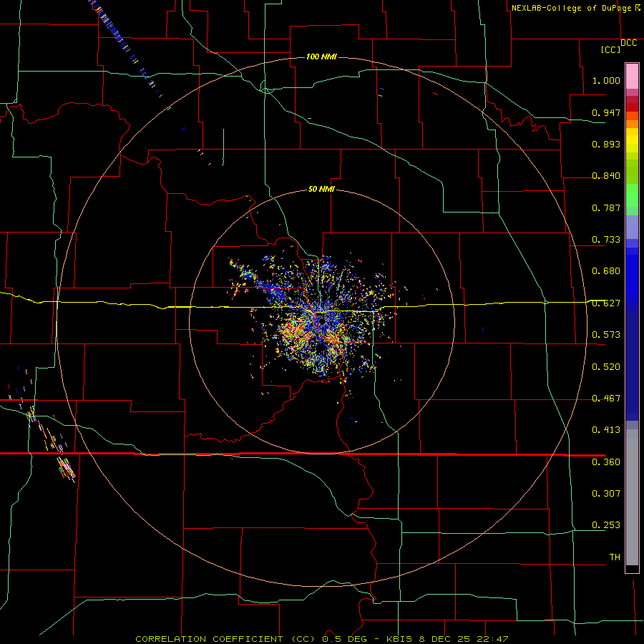
Task: Click the 0.680 color scale value
Action: click(606, 271)
